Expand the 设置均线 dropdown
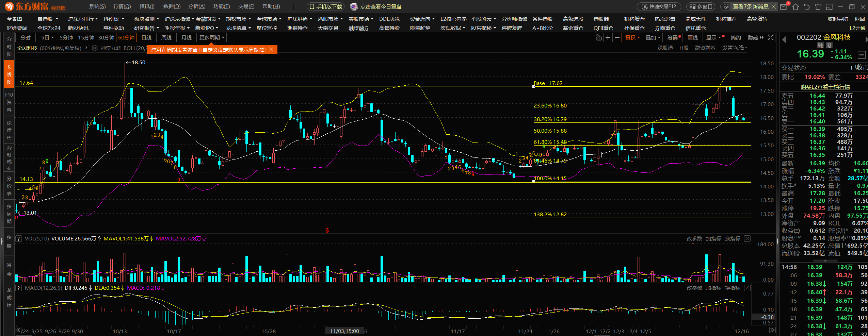The width and height of the screenshot is (868, 336). 735,48
